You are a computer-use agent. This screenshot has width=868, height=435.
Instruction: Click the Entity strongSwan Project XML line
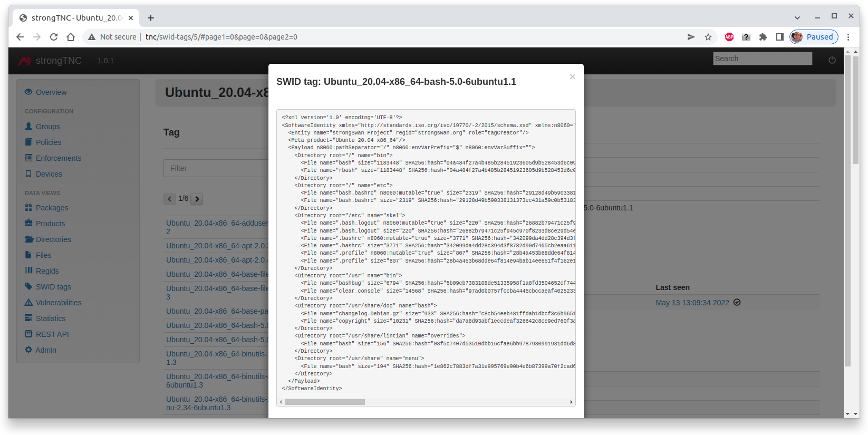(x=408, y=133)
